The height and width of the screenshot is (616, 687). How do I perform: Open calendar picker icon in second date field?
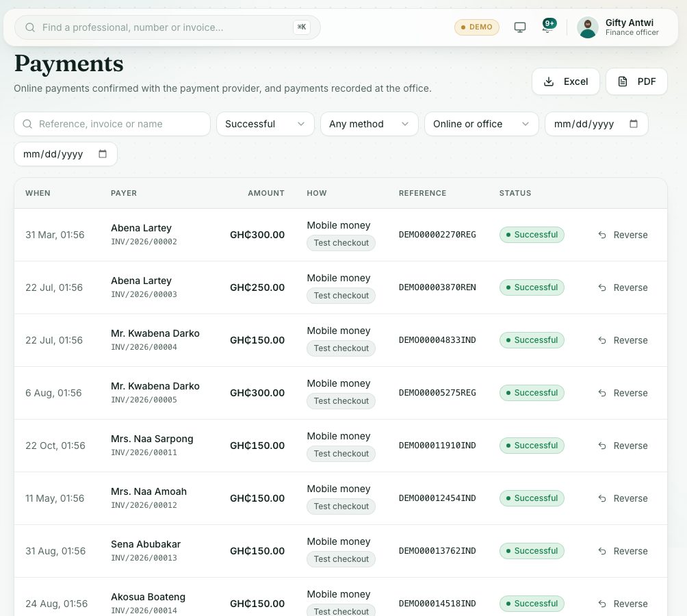(103, 154)
